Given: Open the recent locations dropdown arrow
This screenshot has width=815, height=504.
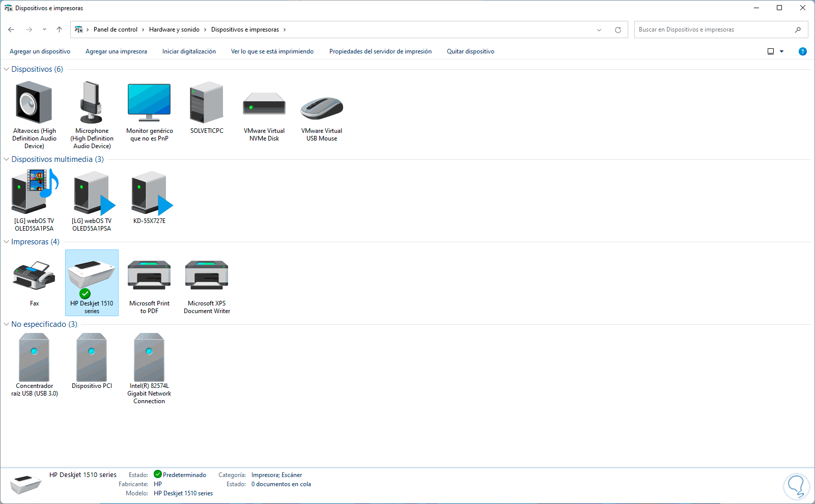Looking at the screenshot, I should tap(44, 30).
